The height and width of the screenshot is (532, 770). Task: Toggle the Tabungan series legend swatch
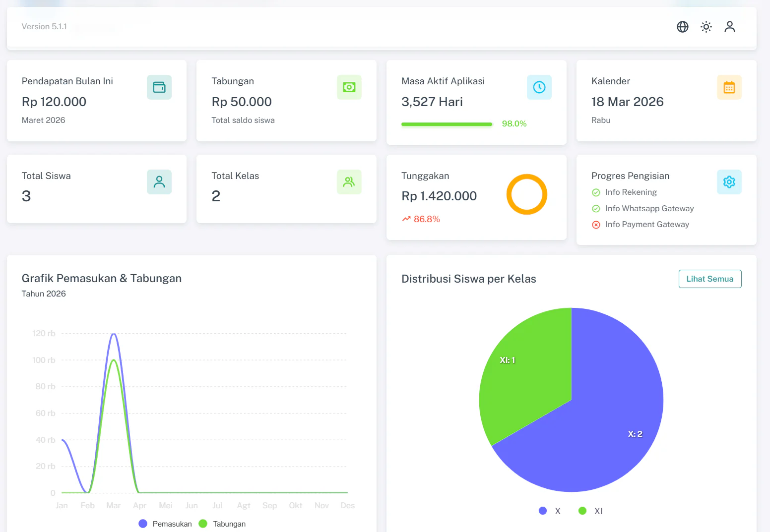(x=203, y=524)
